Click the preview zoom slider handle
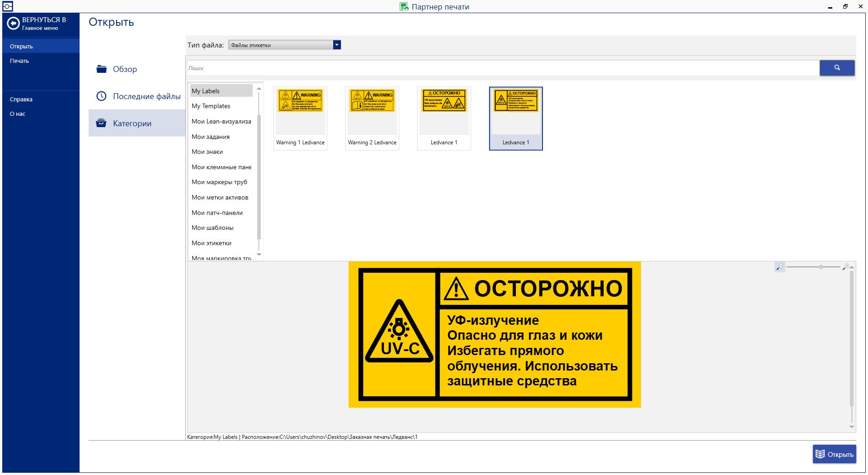This screenshot has height=475, width=868. point(820,267)
